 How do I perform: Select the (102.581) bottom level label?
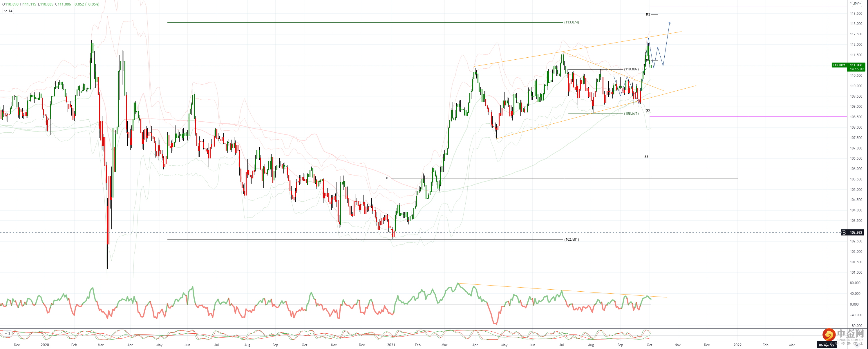tap(572, 240)
